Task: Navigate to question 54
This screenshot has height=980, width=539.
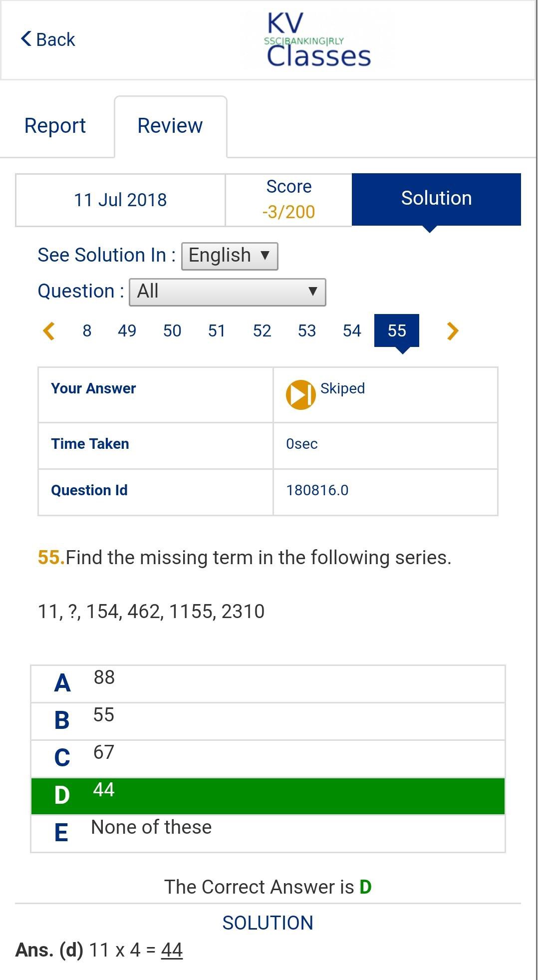Action: (352, 331)
